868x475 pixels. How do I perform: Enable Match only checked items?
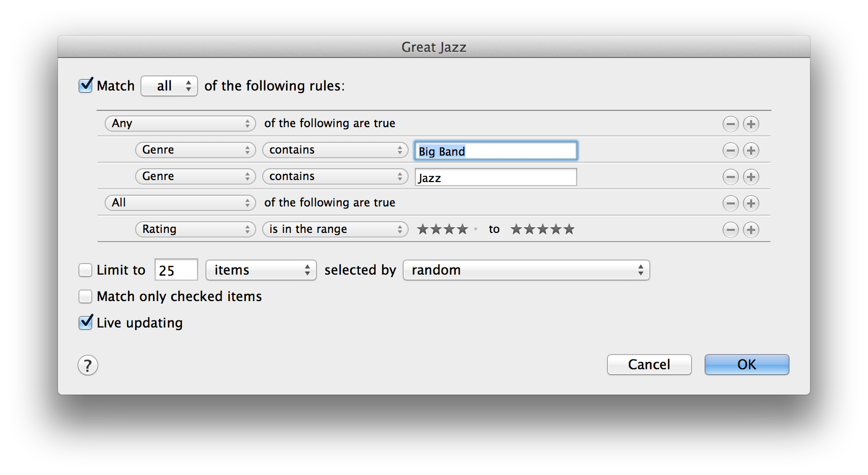85,296
